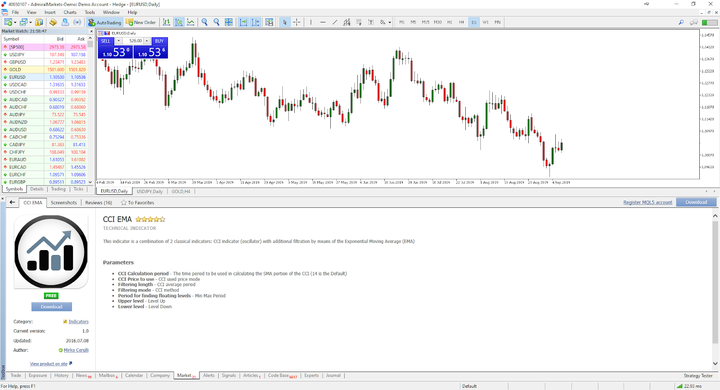Viewport: 720px width, 390px height.
Task: Select the text label tool
Action: point(371,22)
